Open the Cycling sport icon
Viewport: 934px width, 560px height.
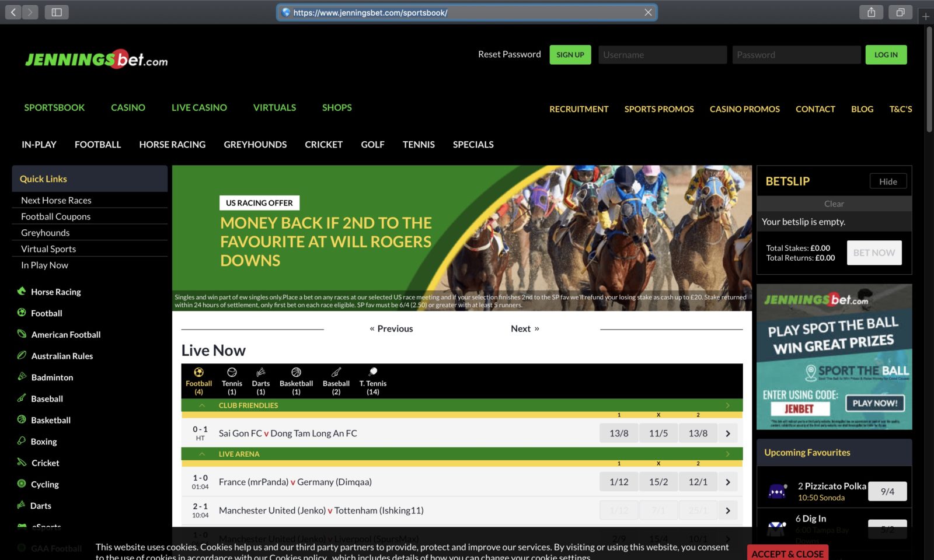pos(22,484)
